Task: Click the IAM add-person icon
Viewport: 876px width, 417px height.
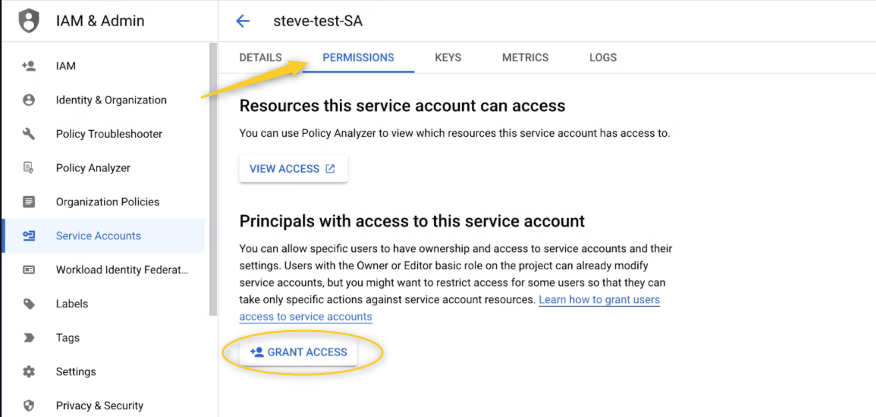Action: pyautogui.click(x=29, y=66)
